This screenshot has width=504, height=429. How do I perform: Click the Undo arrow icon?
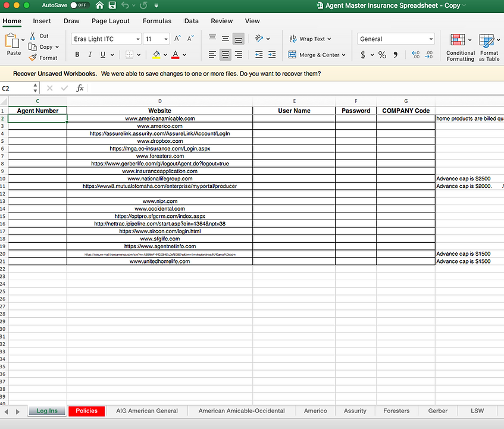tap(125, 5)
